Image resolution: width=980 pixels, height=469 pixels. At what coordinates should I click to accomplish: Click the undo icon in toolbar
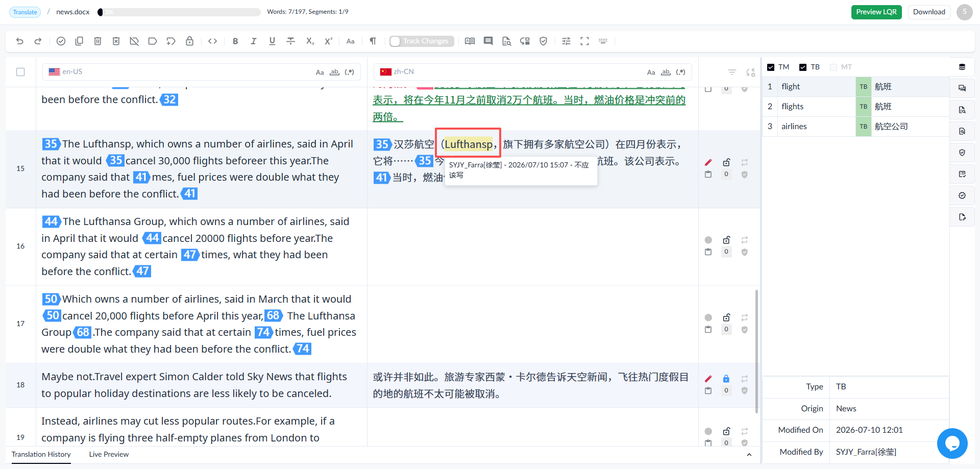coord(20,41)
